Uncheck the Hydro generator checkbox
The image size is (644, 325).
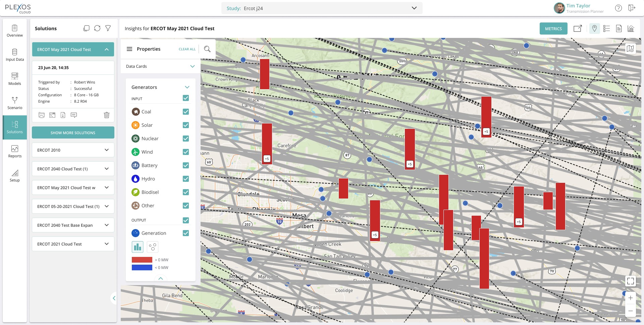[186, 179]
